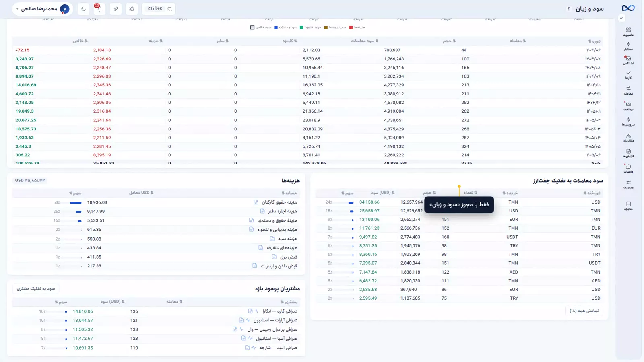Open واتساپ (WhatsApp) in the sidebar
The image size is (644, 362).
coord(628,169)
